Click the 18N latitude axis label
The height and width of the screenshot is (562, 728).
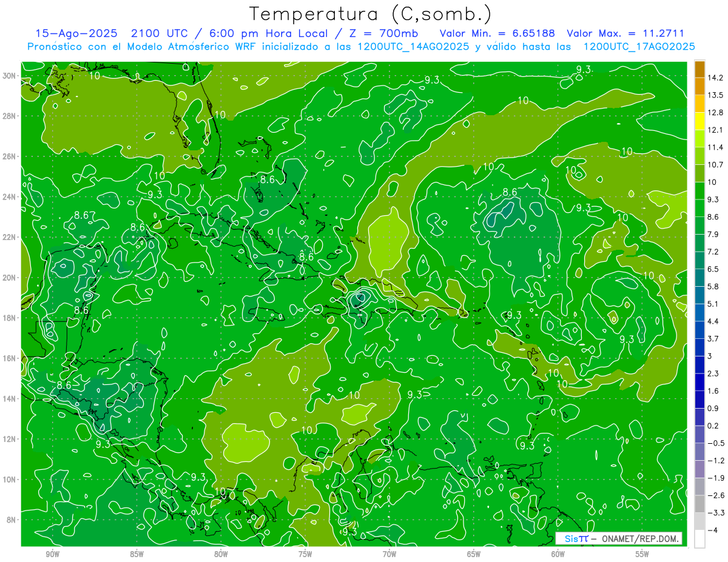(10, 318)
